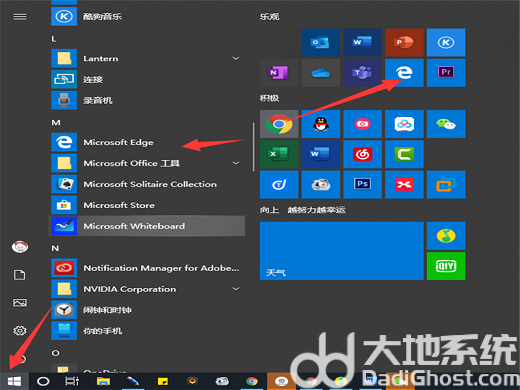Select the 积极 tile group title
This screenshot has width=520, height=390.
269,98
